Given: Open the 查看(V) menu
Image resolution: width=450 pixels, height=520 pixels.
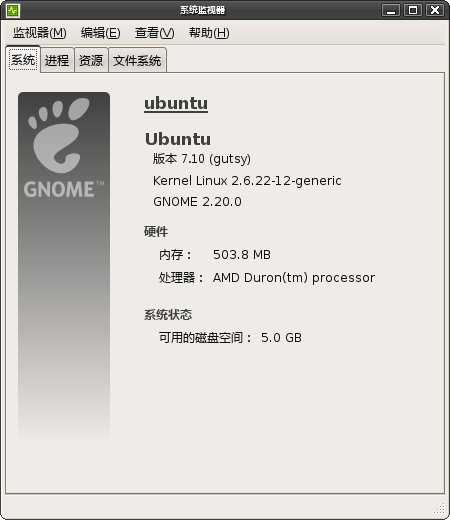Looking at the screenshot, I should coord(154,33).
